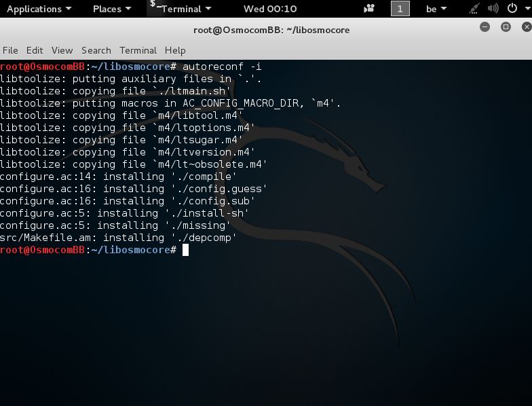Click the screen recorder camera icon
The width and height of the screenshot is (532, 406).
click(x=369, y=8)
